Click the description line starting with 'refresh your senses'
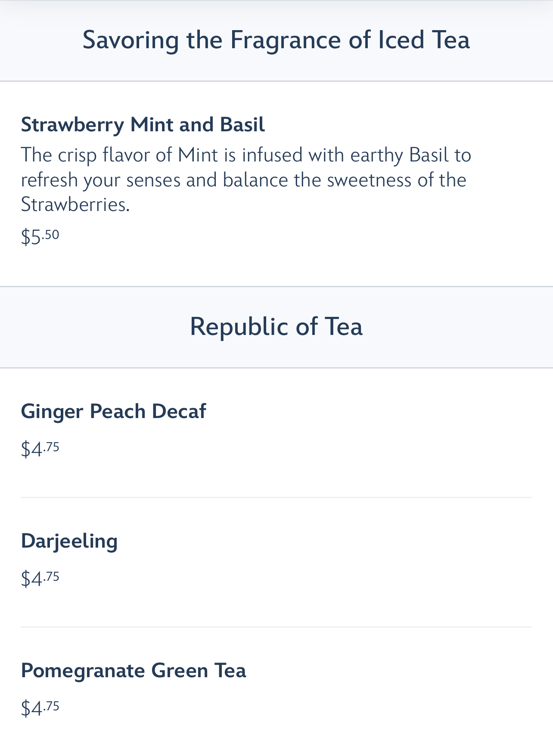Viewport: 553px width, 756px height. pyautogui.click(x=243, y=180)
